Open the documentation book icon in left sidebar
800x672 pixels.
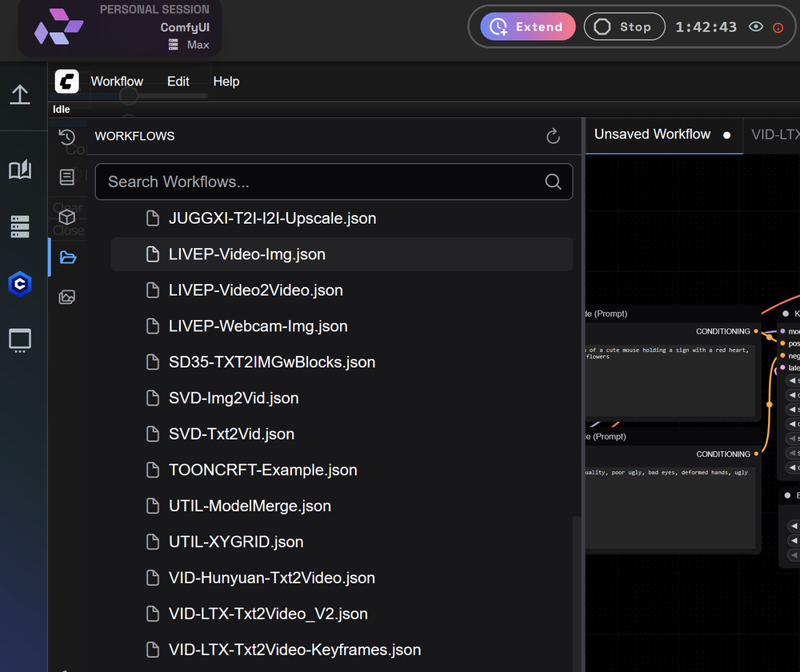tap(20, 170)
